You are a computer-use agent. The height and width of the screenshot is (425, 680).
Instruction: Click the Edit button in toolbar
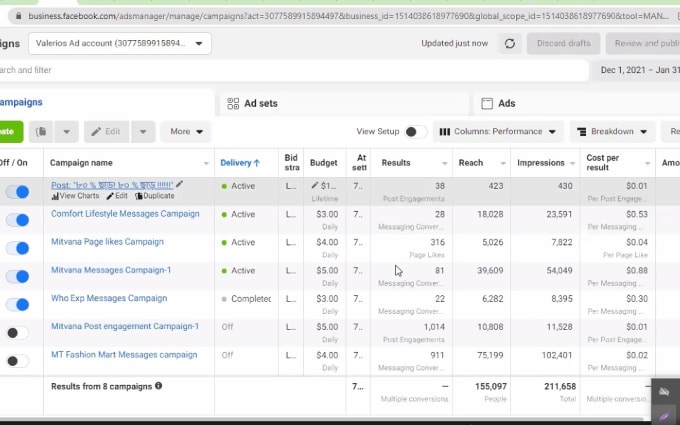point(106,131)
